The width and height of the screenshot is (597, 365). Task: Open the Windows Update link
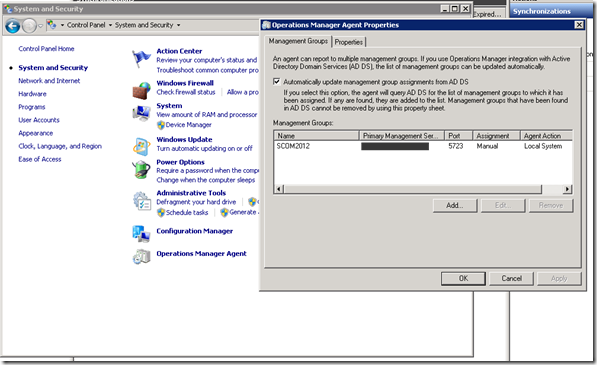point(184,139)
